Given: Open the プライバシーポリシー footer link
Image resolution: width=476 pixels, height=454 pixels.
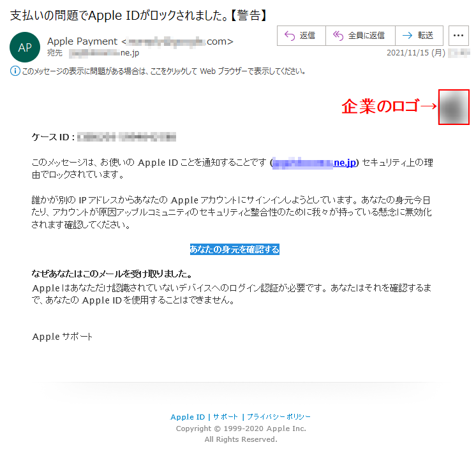Looking at the screenshot, I should (x=279, y=417).
